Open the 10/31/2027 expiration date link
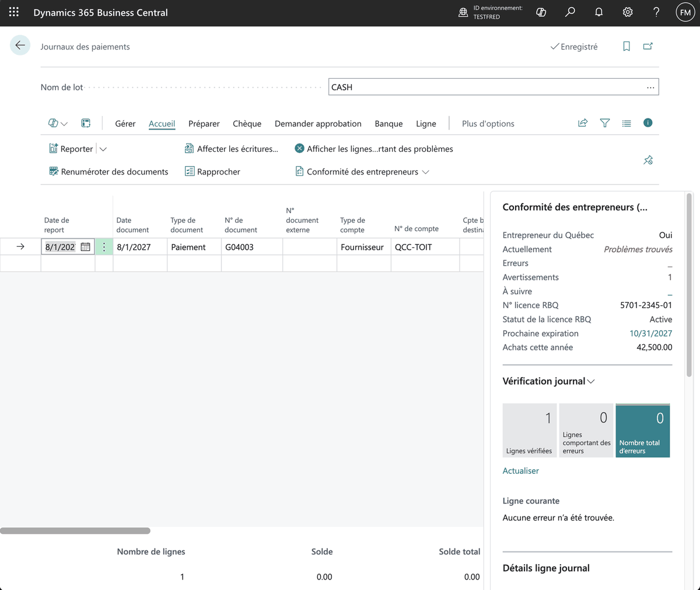This screenshot has height=590, width=700. (651, 333)
